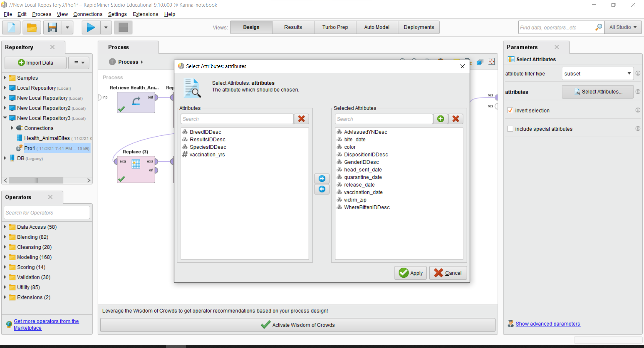This screenshot has height=348, width=644.
Task: Select BreedIDDesc in Attributes list
Action: [205, 132]
